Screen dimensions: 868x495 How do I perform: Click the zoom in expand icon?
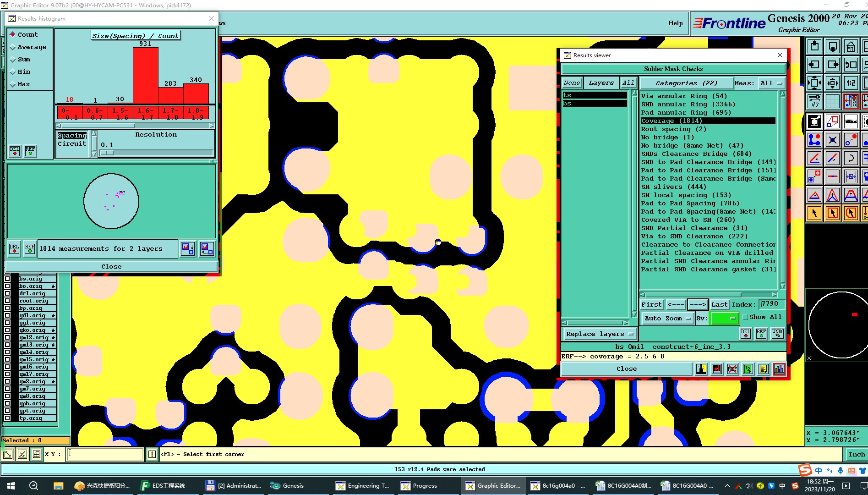(x=814, y=83)
